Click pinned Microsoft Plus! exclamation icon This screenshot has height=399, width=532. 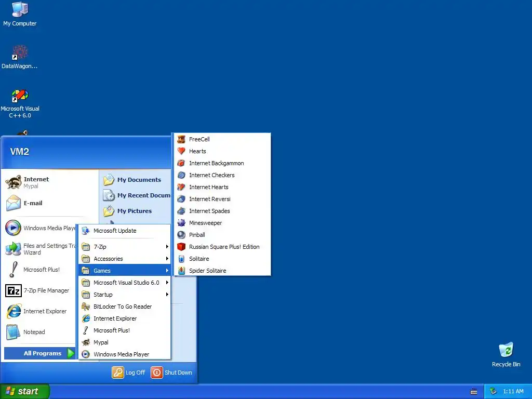point(14,270)
